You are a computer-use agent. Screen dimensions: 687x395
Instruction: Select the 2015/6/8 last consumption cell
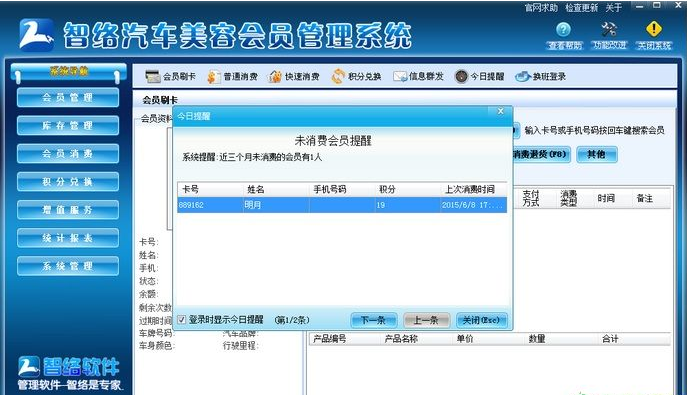tap(474, 205)
